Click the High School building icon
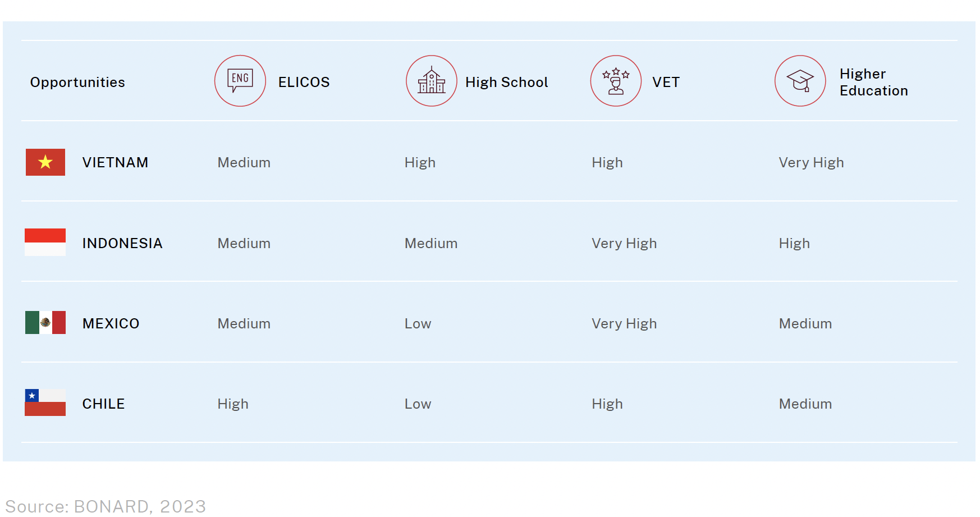Viewport: 980px width, 517px height. 432,81
